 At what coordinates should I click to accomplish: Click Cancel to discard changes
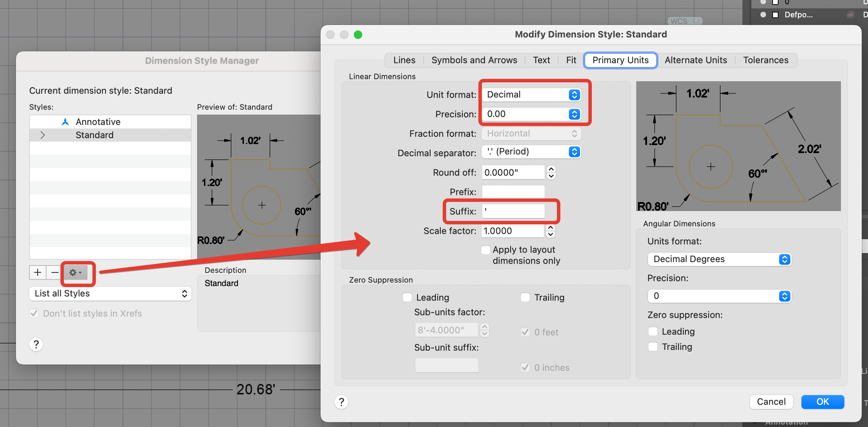771,402
